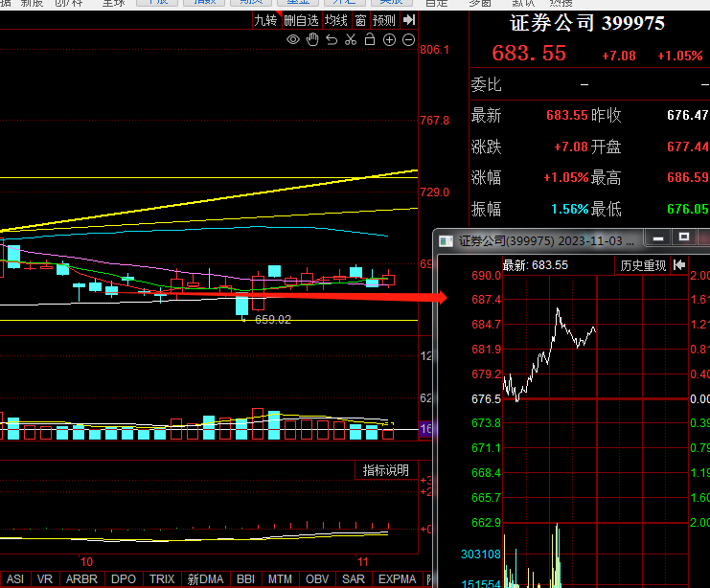This screenshot has height=588, width=710.
Task: Maximize the 证券公司 intraday popup window
Action: (x=684, y=237)
